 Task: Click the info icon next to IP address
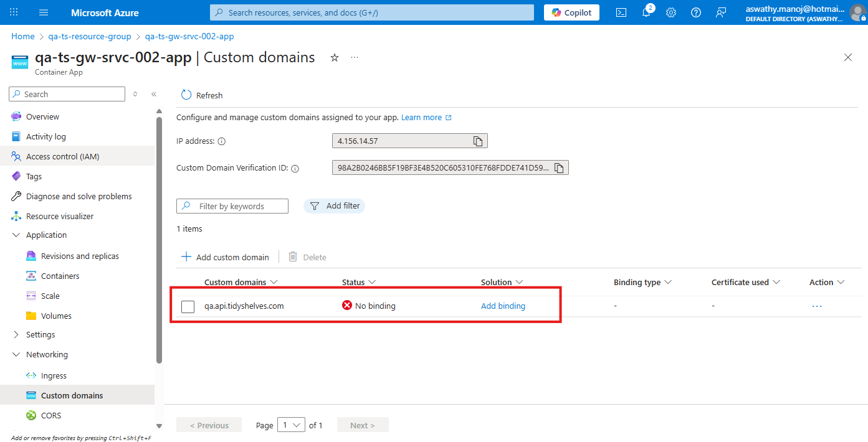pos(221,141)
